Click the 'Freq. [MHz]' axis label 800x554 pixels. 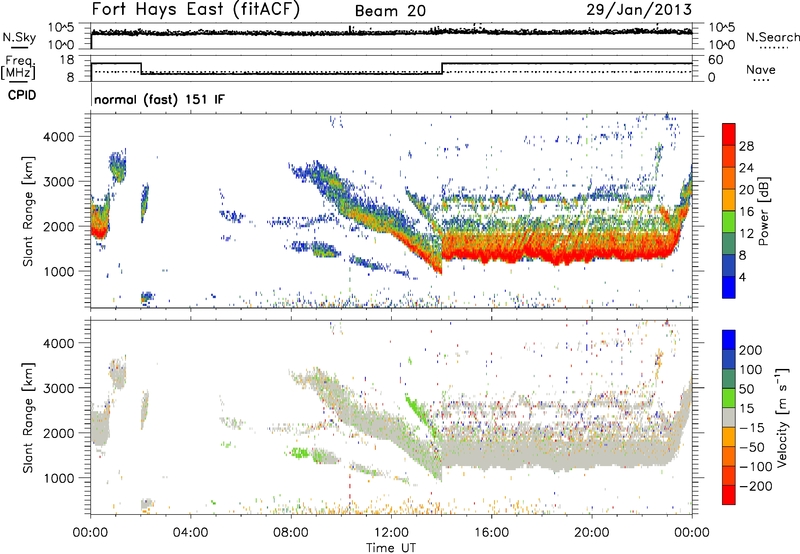(x=19, y=68)
